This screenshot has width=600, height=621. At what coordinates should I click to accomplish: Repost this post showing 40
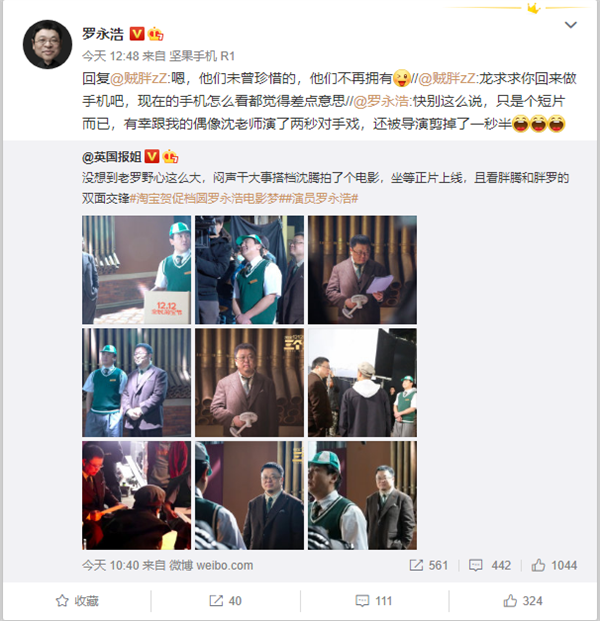tap(225, 601)
